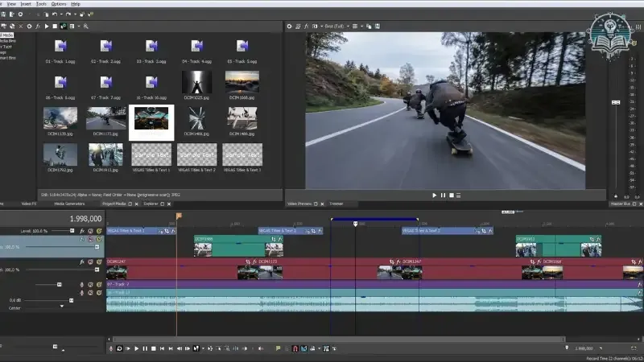The width and height of the screenshot is (644, 362).
Task: Toggle Enable Snapping magnet icon
Action: click(x=295, y=348)
